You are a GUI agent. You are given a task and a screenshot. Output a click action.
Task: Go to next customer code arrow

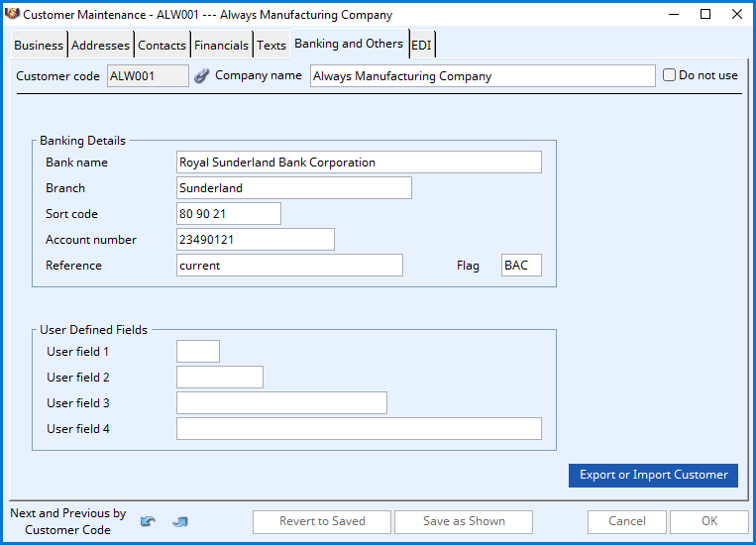click(180, 521)
